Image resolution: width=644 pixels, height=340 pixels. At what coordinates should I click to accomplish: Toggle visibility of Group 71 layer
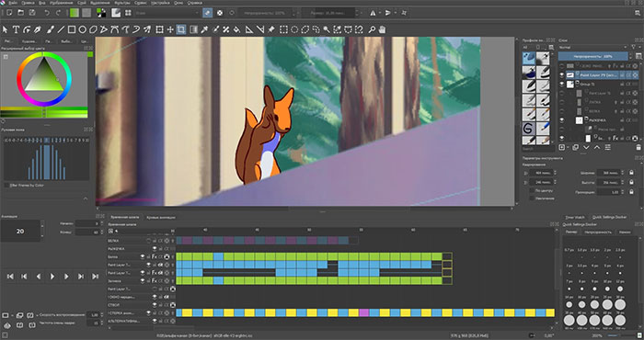562,84
